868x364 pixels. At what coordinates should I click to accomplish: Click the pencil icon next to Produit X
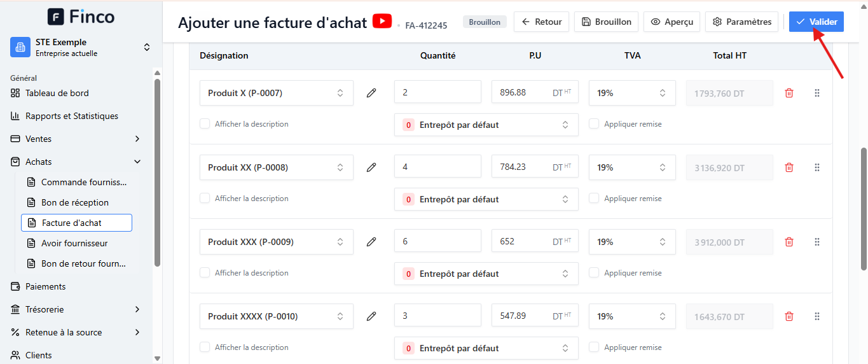point(371,93)
